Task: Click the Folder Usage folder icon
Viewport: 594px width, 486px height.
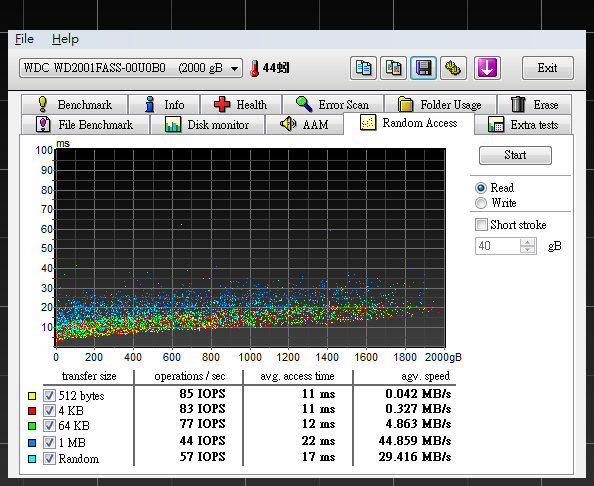Action: (405, 104)
